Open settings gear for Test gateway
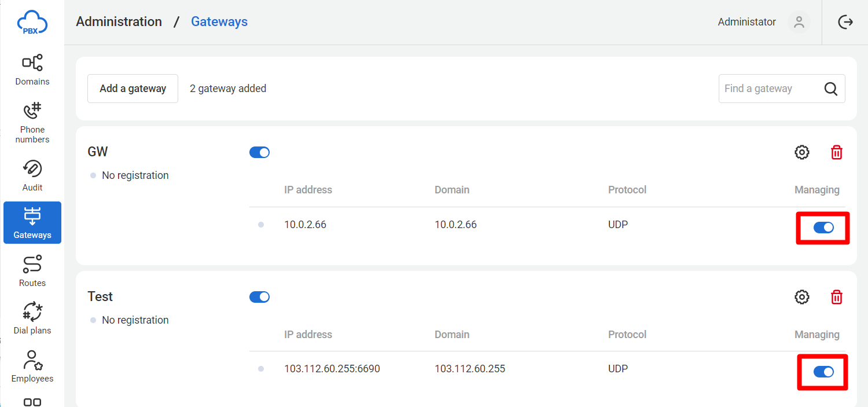868x407 pixels. click(x=801, y=297)
